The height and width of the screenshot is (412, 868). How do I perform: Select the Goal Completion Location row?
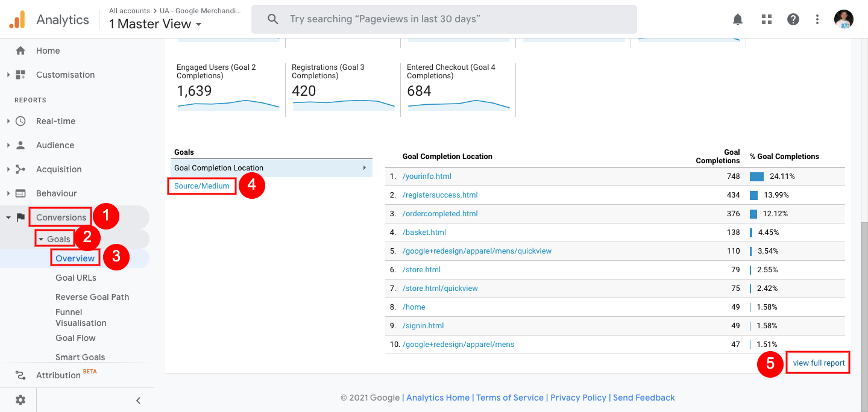click(271, 168)
